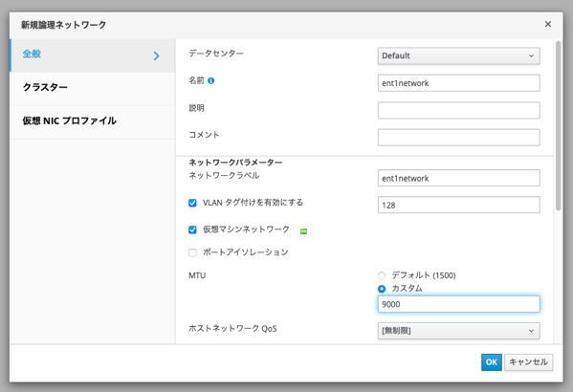Select デフォルト (1500) MTU radio button
The width and height of the screenshot is (573, 392).
[x=382, y=275]
